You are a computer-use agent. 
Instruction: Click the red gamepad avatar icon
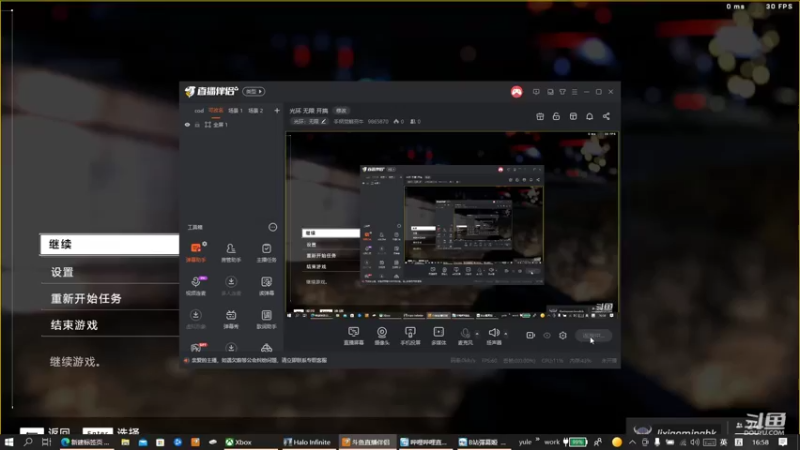[x=516, y=92]
